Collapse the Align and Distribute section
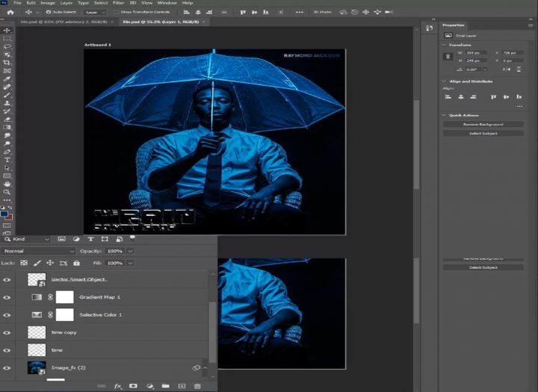This screenshot has width=538, height=392. [x=444, y=81]
